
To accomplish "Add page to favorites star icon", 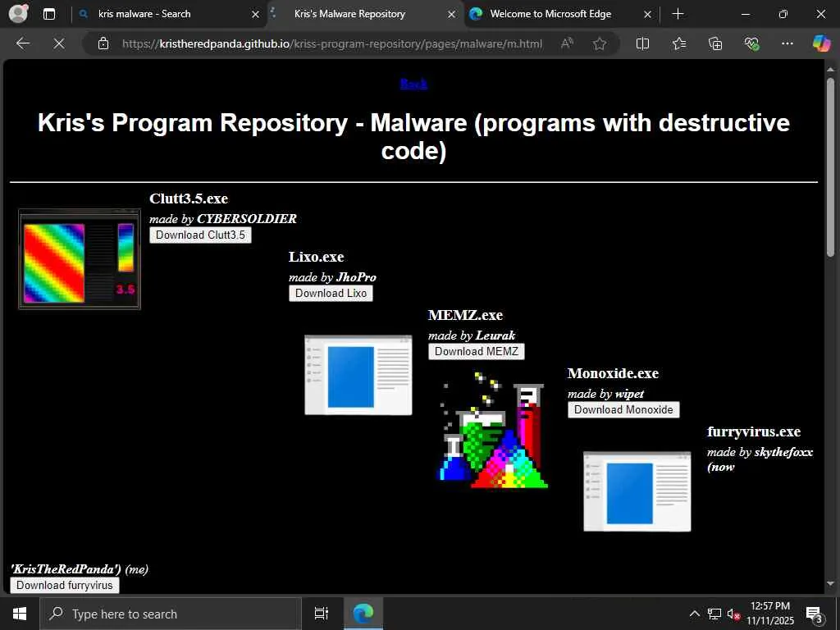I will point(600,43).
